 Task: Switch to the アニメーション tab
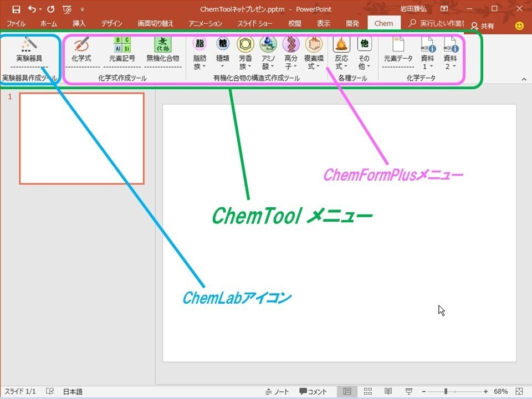point(205,23)
